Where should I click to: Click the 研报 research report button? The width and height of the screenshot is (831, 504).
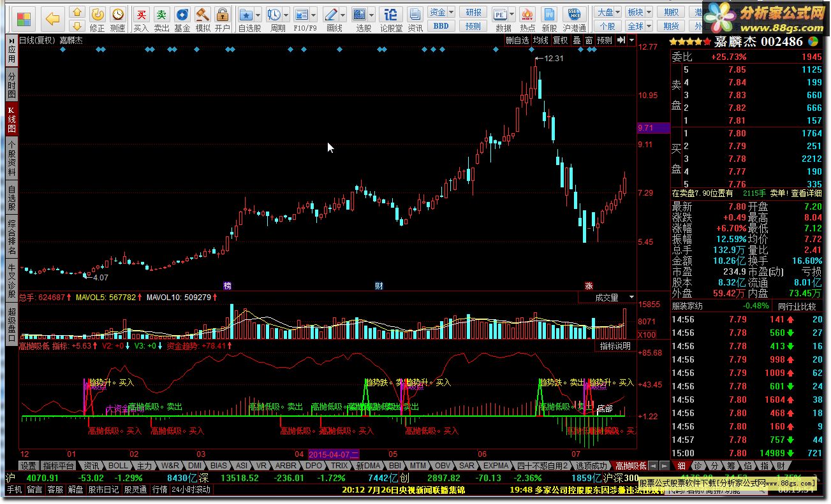coord(473,12)
